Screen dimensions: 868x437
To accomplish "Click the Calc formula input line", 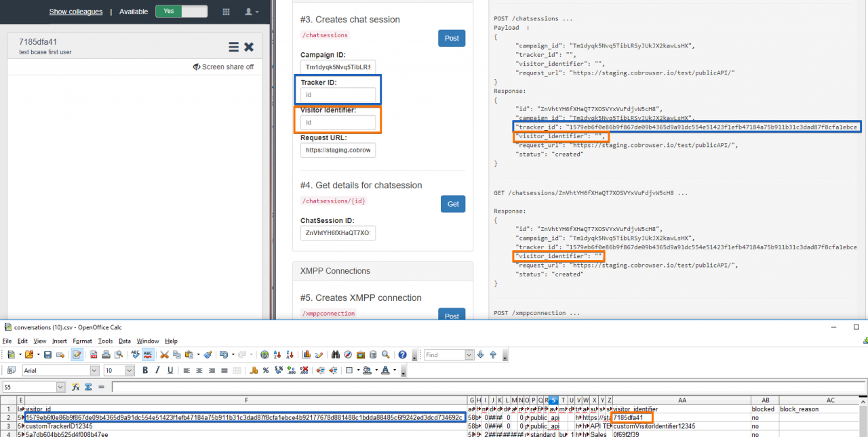I will pos(488,387).
